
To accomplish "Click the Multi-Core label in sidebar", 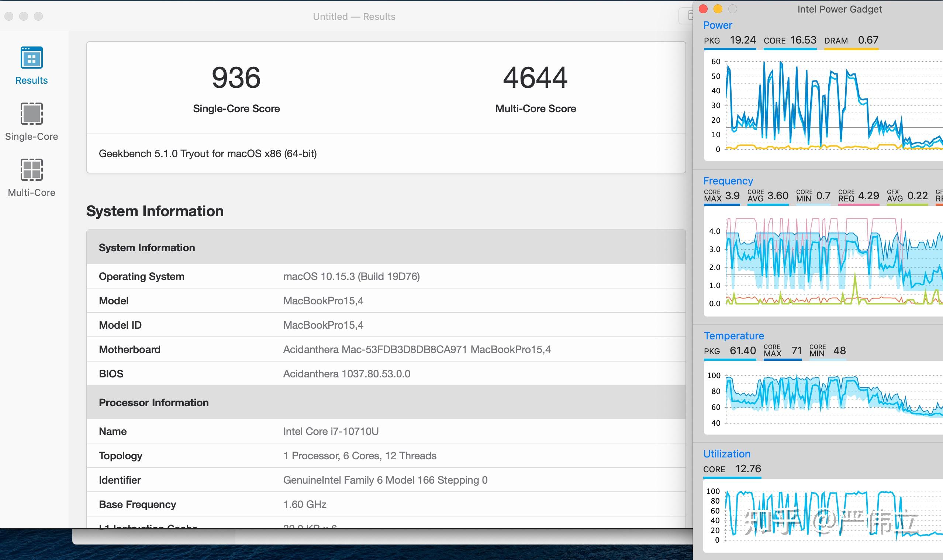I will pyautogui.click(x=31, y=193).
